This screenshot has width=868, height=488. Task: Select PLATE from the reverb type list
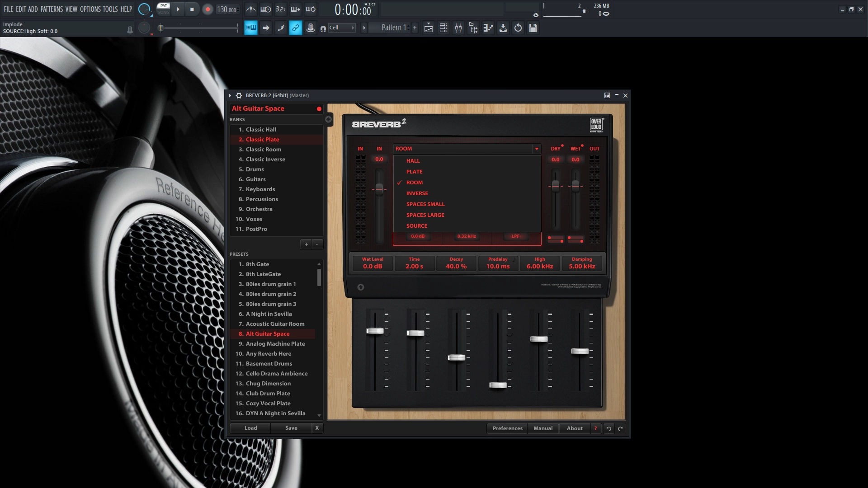(x=467, y=172)
